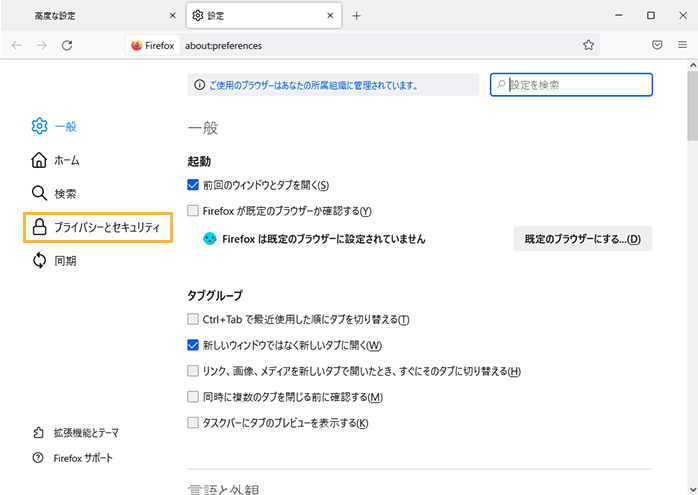The width and height of the screenshot is (698, 495).
Task: Click the reload page icon
Action: click(67, 45)
